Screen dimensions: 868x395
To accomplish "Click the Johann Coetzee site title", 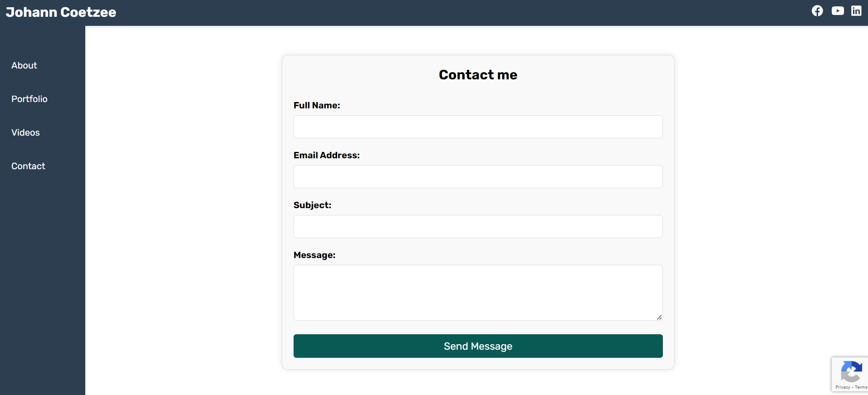I will [61, 12].
